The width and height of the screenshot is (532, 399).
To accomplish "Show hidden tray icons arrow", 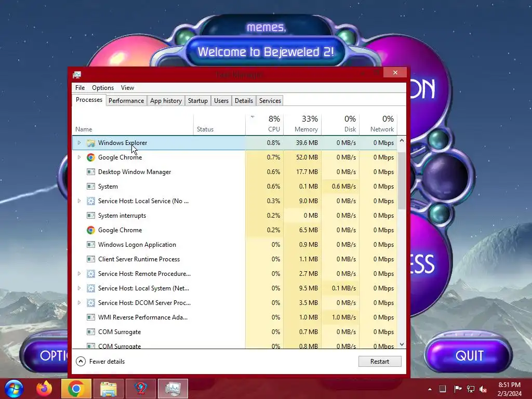I will coord(430,389).
